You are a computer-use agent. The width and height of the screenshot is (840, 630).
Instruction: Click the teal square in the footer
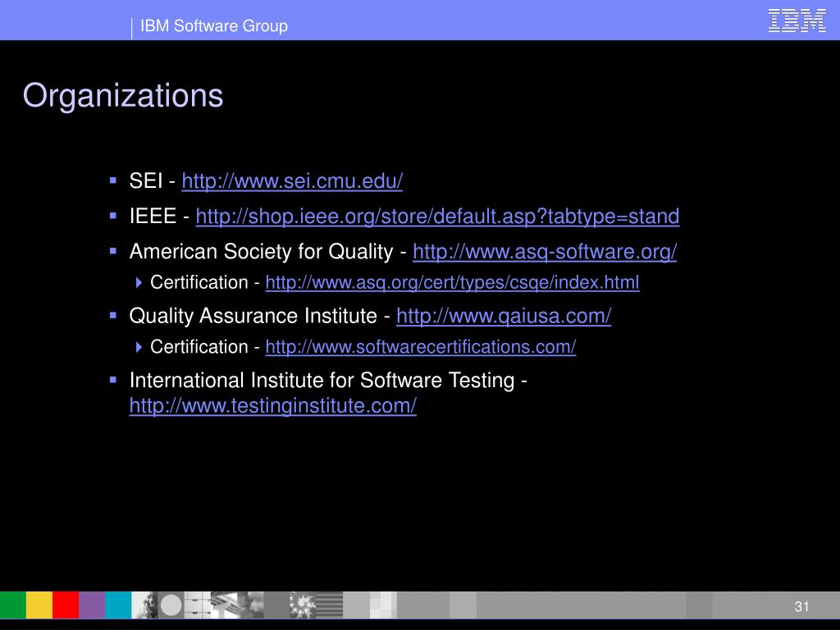[118, 605]
